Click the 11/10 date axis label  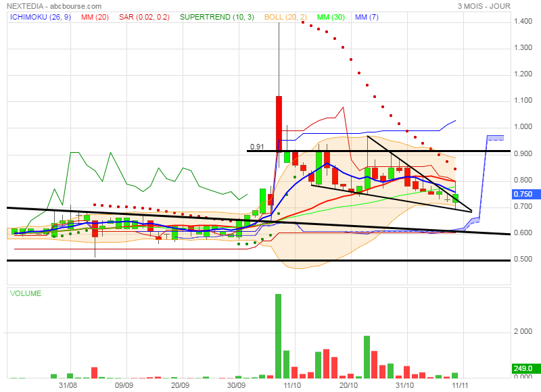(292, 385)
